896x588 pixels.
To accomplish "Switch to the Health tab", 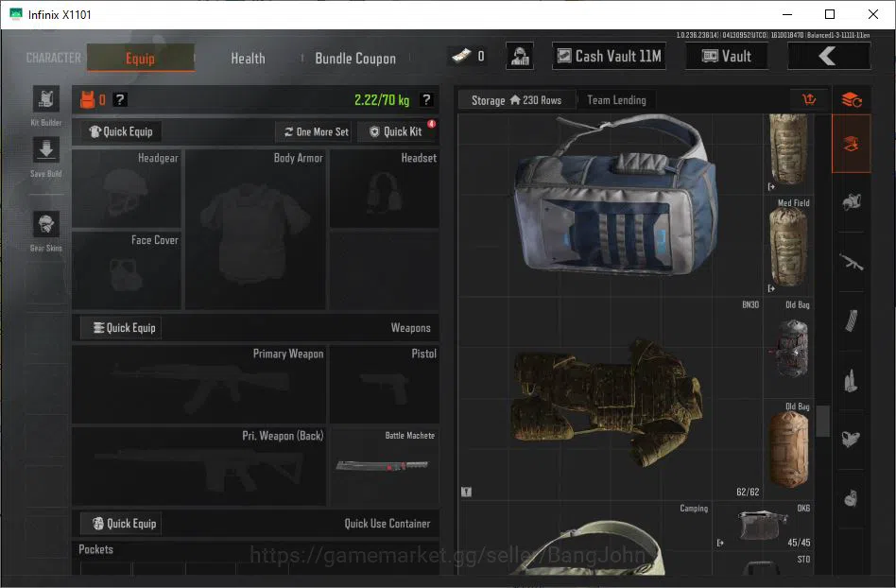I will point(248,59).
